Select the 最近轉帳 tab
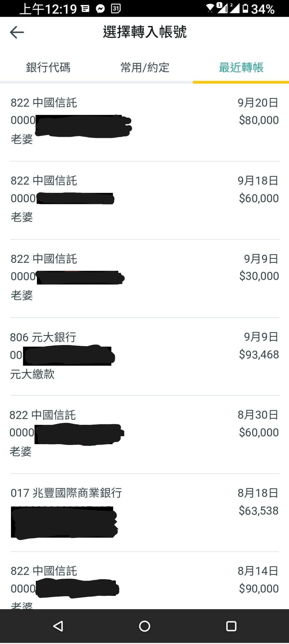Screen dimensions: 289x644 tap(241, 68)
